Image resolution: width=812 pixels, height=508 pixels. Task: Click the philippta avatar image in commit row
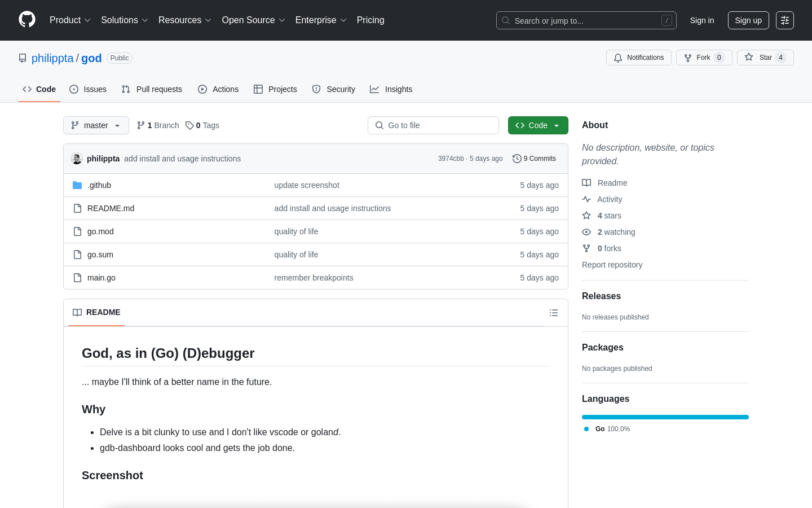coord(77,159)
